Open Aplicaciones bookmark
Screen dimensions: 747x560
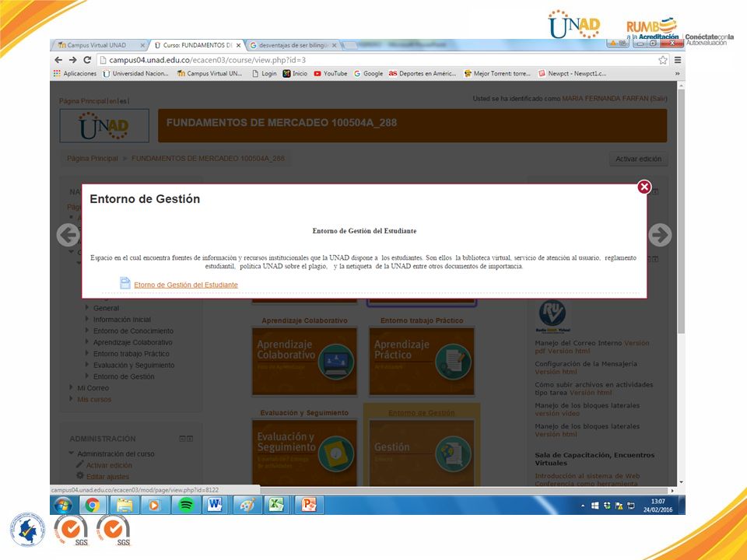coord(75,73)
